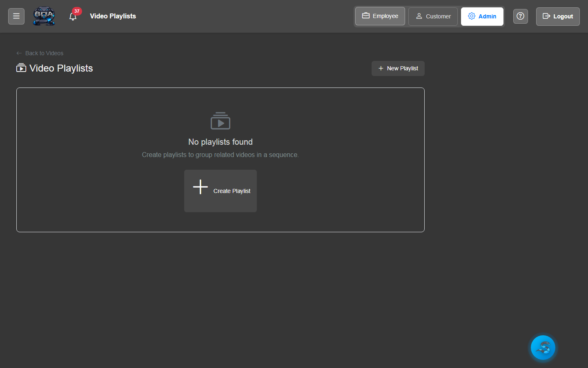Switch to the Employee view
Image resolution: width=588 pixels, height=368 pixels.
(x=380, y=16)
